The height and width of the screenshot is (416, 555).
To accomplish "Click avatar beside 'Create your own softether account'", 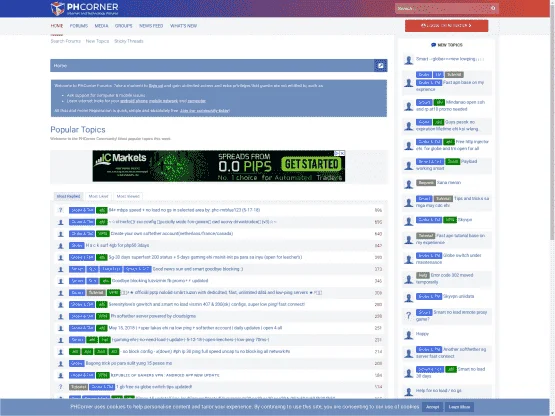I will pyautogui.click(x=61, y=234).
